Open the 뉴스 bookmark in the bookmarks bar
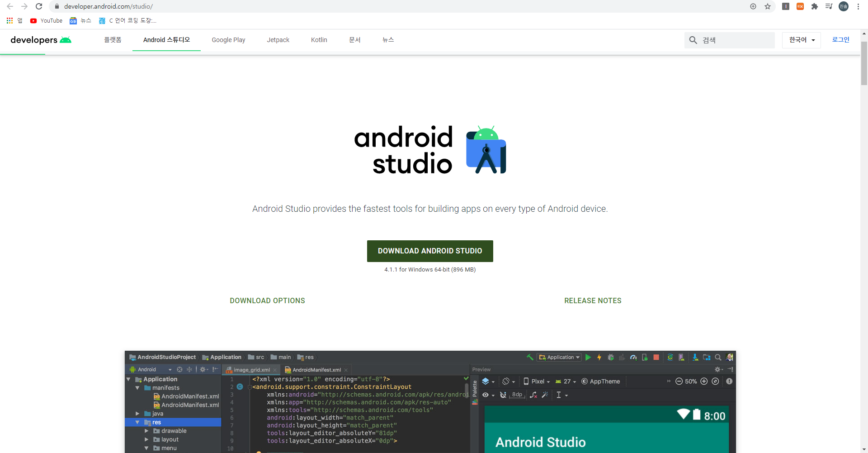Viewport: 868px width, 453px height. point(80,21)
